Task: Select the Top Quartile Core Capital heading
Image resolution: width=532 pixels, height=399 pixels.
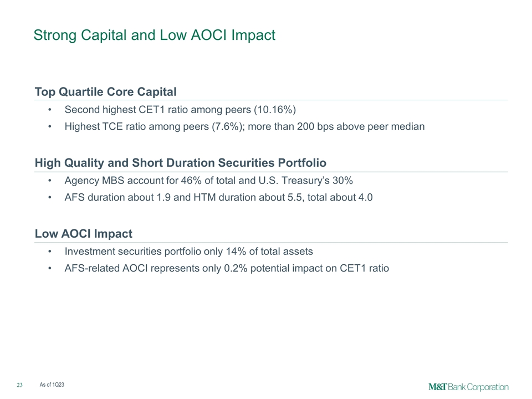Action: pos(105,91)
